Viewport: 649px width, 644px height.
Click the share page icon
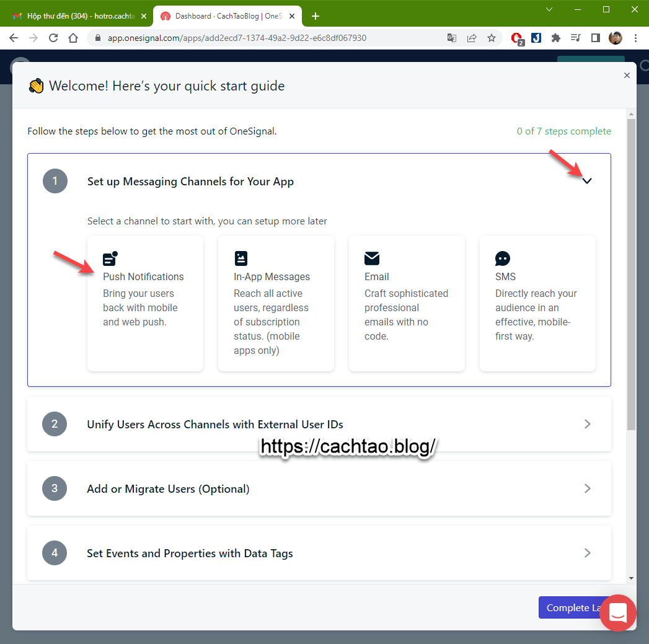coord(472,38)
